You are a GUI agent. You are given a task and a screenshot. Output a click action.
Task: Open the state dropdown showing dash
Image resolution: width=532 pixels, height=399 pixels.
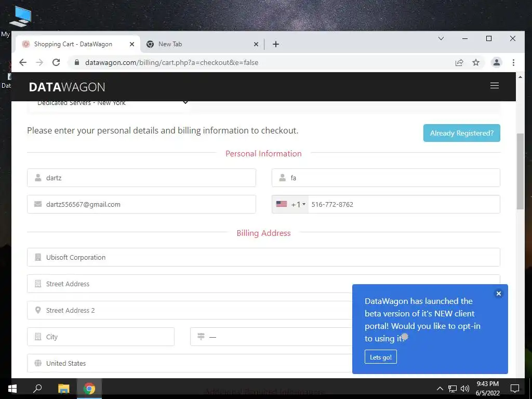pyautogui.click(x=271, y=337)
